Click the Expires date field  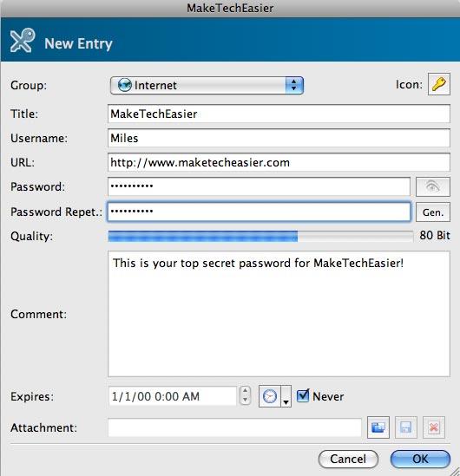[x=172, y=396]
